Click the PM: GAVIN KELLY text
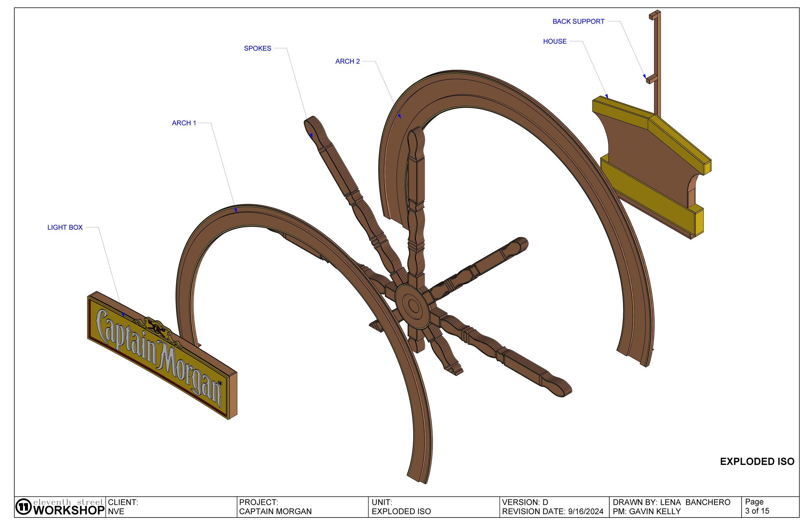This screenshot has width=812, height=525. tap(646, 511)
